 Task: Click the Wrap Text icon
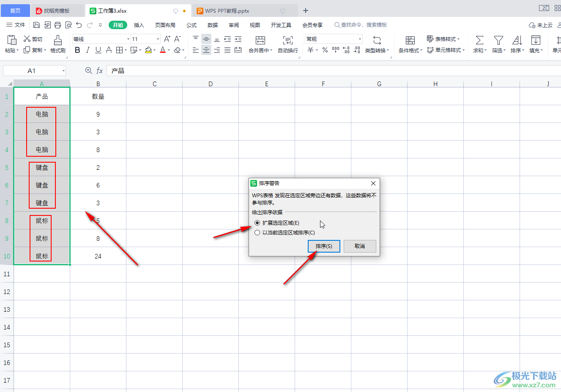287,40
